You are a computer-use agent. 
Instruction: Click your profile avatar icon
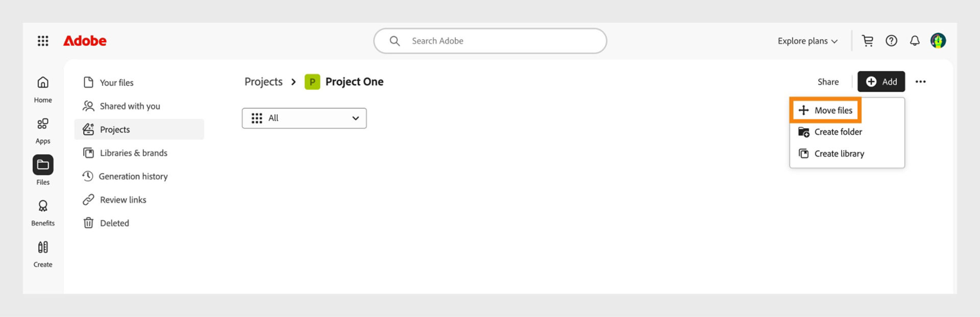click(939, 41)
